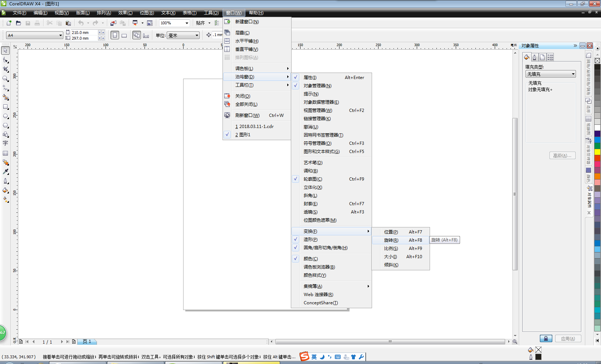The width and height of the screenshot is (601, 364).
Task: Click the 应用(A) apply button
Action: [x=568, y=339]
